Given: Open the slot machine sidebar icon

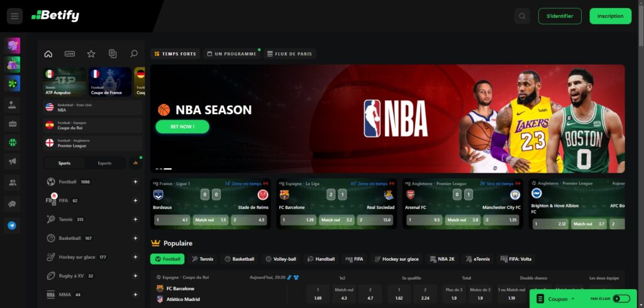Looking at the screenshot, I should pos(13,123).
